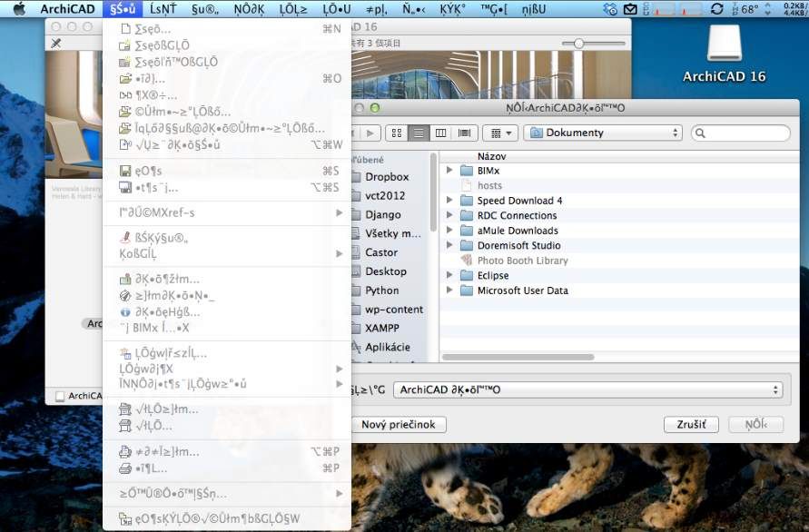809x532 pixels.
Task: Click the info icon menu entry
Action: 227,312
